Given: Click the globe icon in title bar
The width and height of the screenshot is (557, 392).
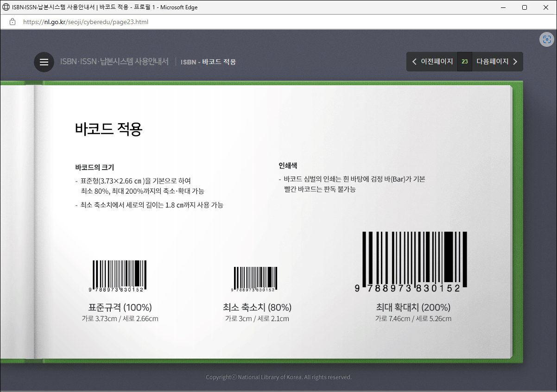Looking at the screenshot, I should (x=6, y=7).
